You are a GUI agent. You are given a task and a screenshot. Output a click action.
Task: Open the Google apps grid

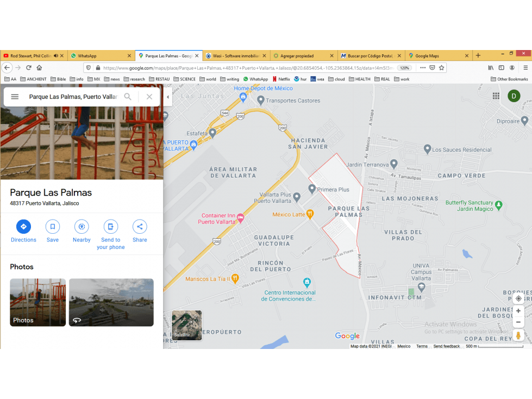tap(496, 96)
